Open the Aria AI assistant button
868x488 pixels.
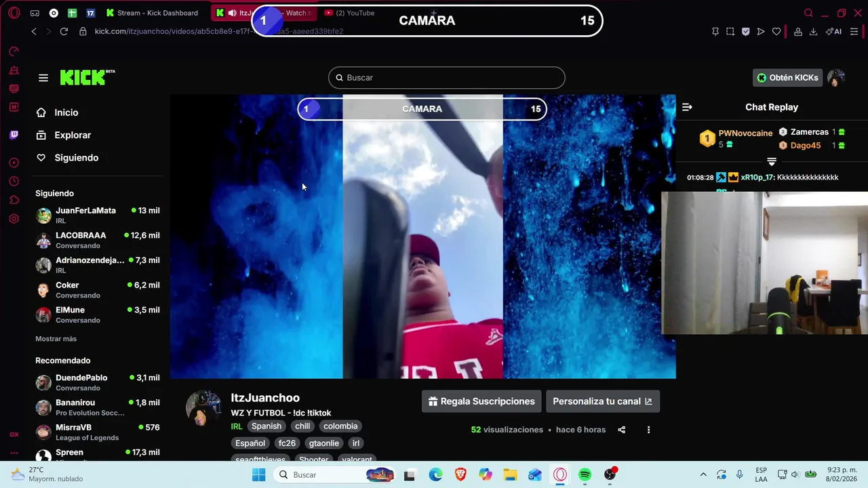point(833,31)
